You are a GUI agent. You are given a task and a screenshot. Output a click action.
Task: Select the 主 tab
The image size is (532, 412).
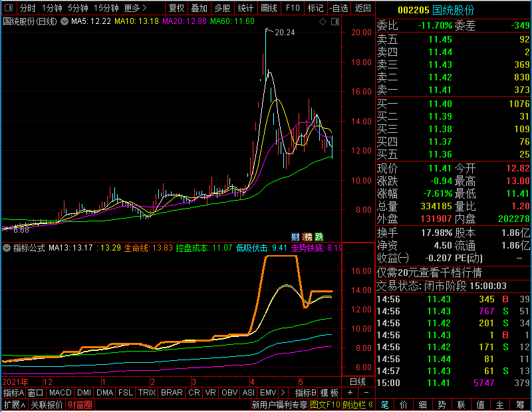pyautogui.click(x=500, y=405)
